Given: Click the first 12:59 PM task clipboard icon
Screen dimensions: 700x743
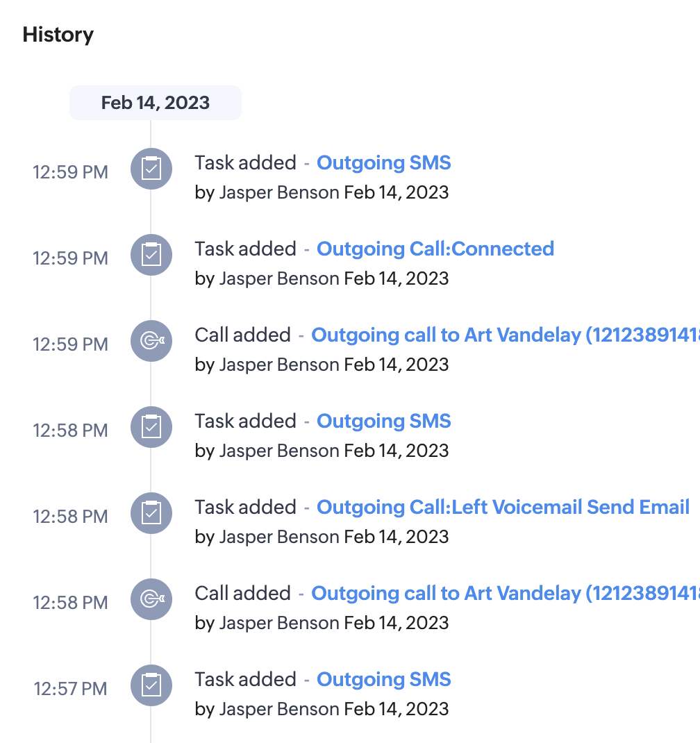Looking at the screenshot, I should click(x=151, y=169).
